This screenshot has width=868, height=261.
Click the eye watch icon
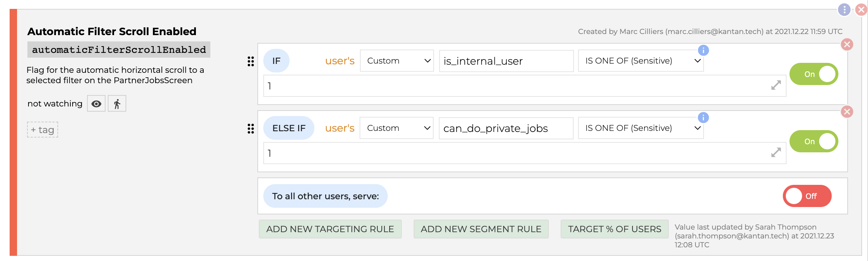pos(96,104)
